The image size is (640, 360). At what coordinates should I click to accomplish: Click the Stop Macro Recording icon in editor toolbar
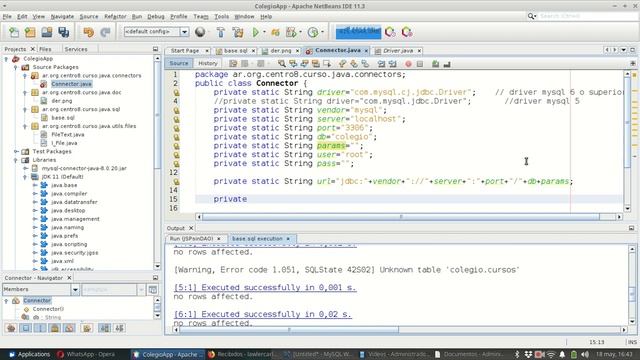pos(420,64)
